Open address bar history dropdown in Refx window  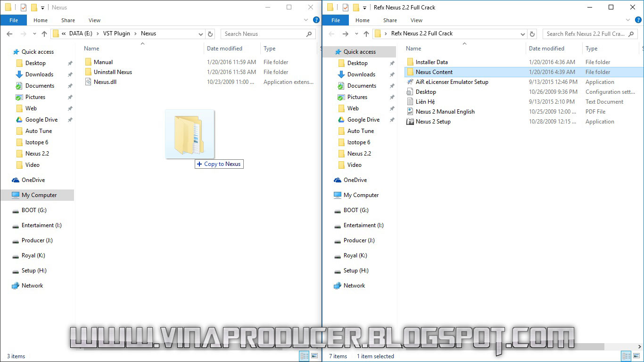[x=523, y=34]
